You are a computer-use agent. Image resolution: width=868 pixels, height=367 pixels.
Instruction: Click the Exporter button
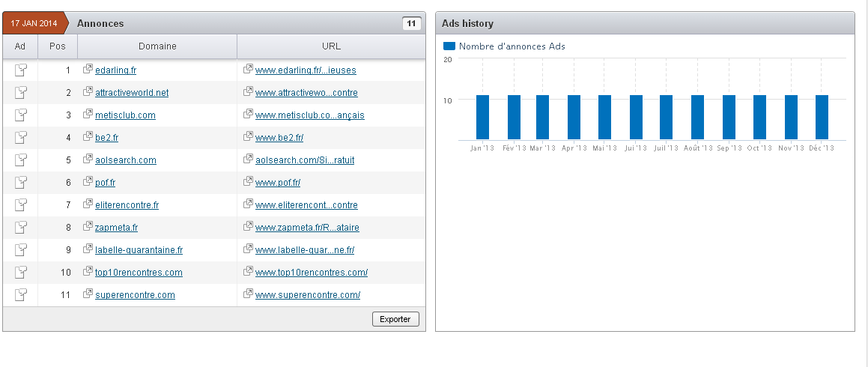point(395,319)
